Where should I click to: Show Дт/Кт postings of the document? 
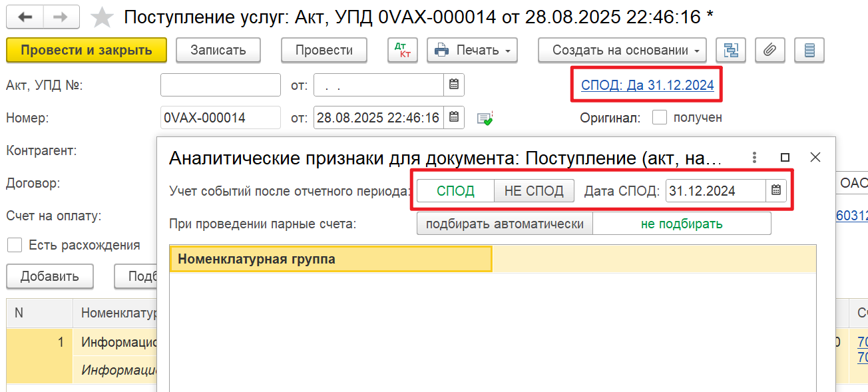(402, 50)
